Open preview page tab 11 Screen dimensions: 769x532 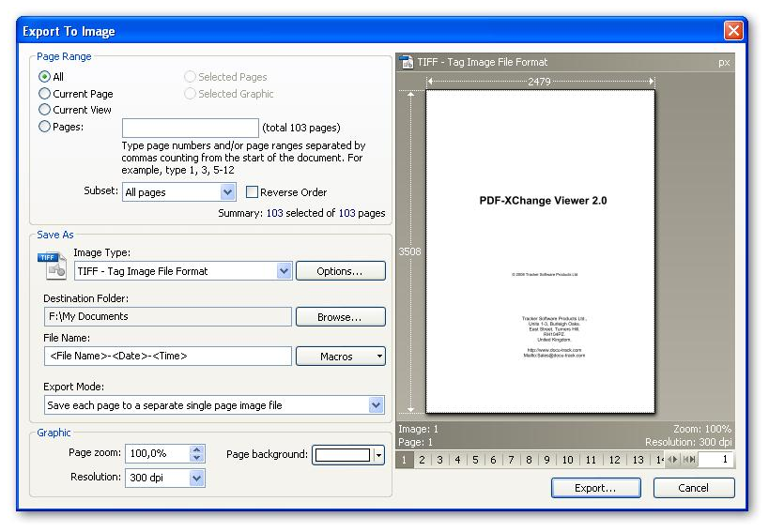[591, 460]
